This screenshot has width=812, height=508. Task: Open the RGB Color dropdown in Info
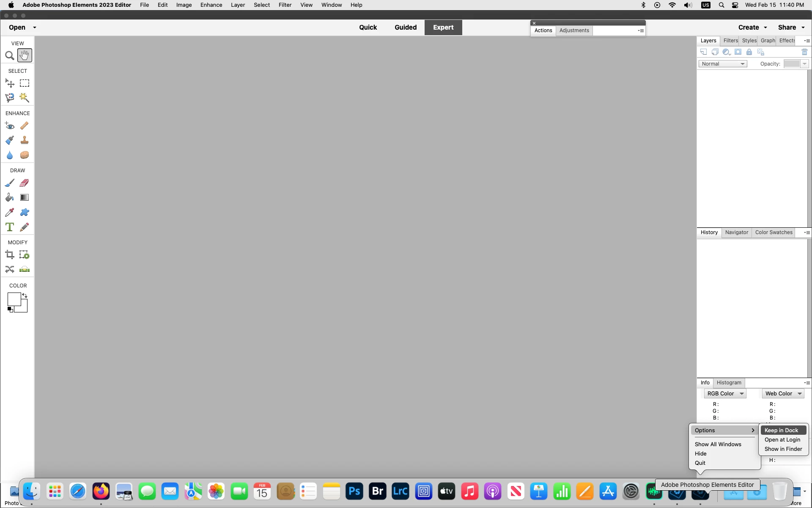pyautogui.click(x=725, y=394)
